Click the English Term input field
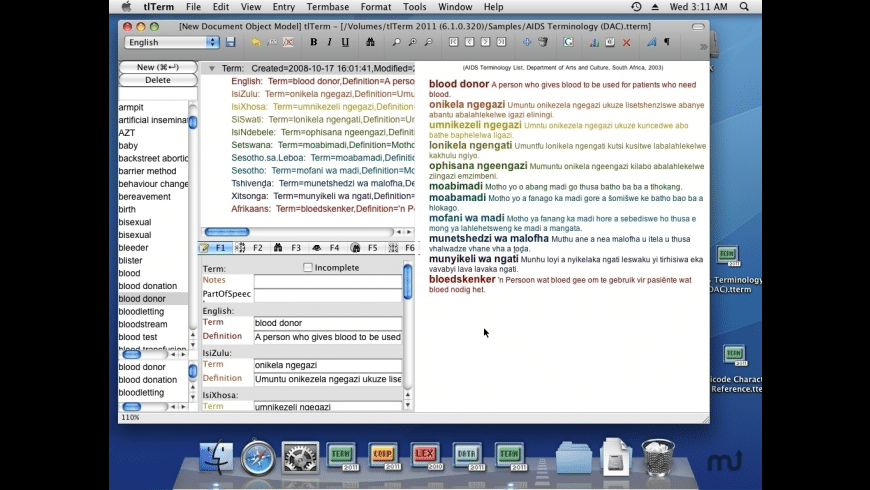Screen dimensions: 870x490 (x=327, y=323)
